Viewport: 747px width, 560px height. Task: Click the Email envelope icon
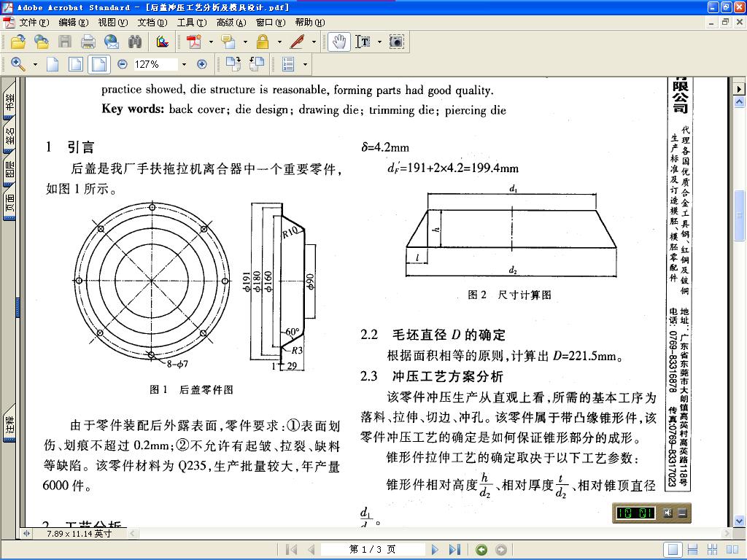click(x=112, y=42)
